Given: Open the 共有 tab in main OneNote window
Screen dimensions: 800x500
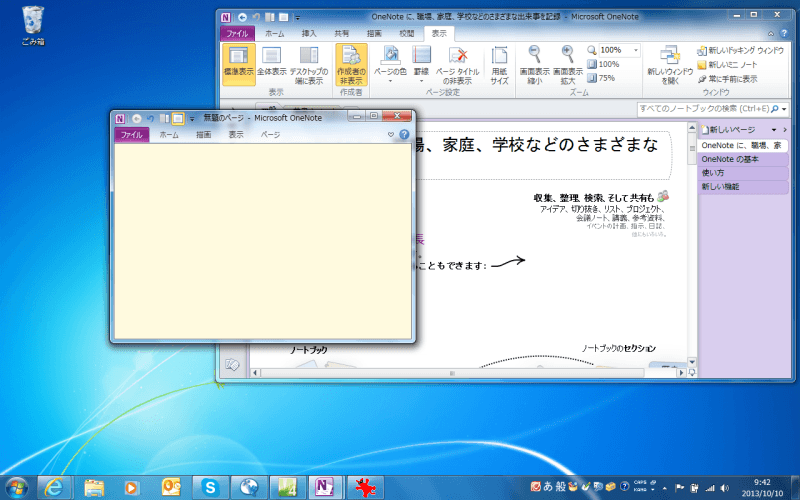Looking at the screenshot, I should pos(341,34).
